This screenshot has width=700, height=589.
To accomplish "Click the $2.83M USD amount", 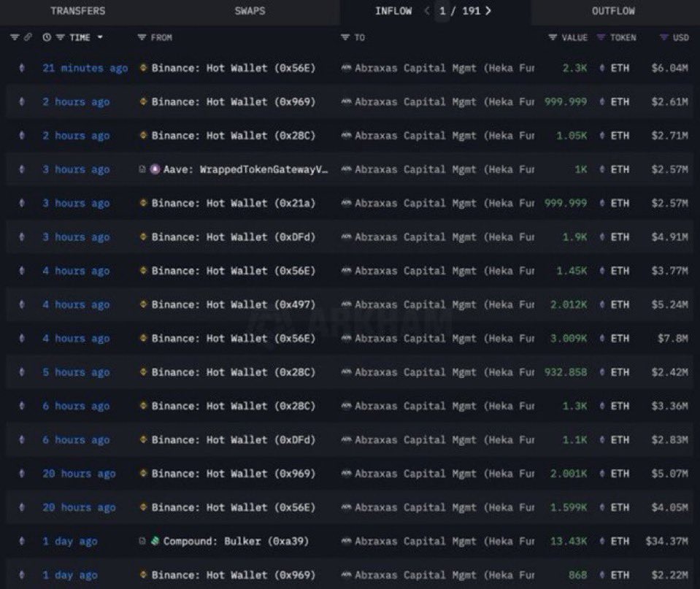I will 669,440.
